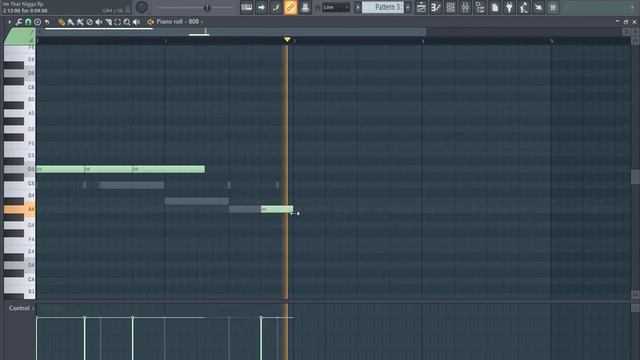Open the Playlist window
640x360 pixels.
(x=421, y=7)
